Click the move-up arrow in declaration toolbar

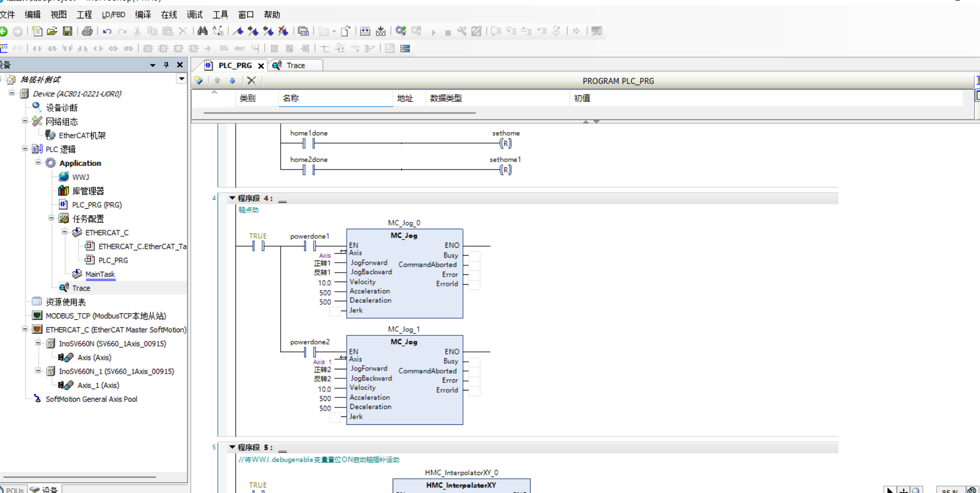[217, 80]
